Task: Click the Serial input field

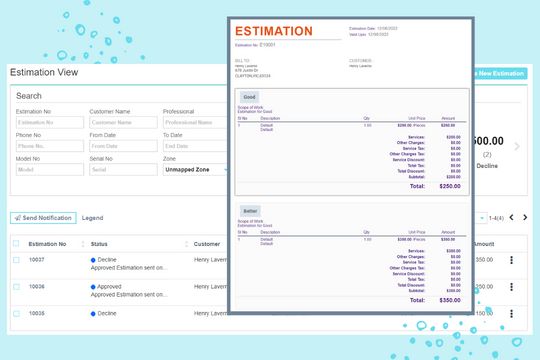Action: point(123,169)
